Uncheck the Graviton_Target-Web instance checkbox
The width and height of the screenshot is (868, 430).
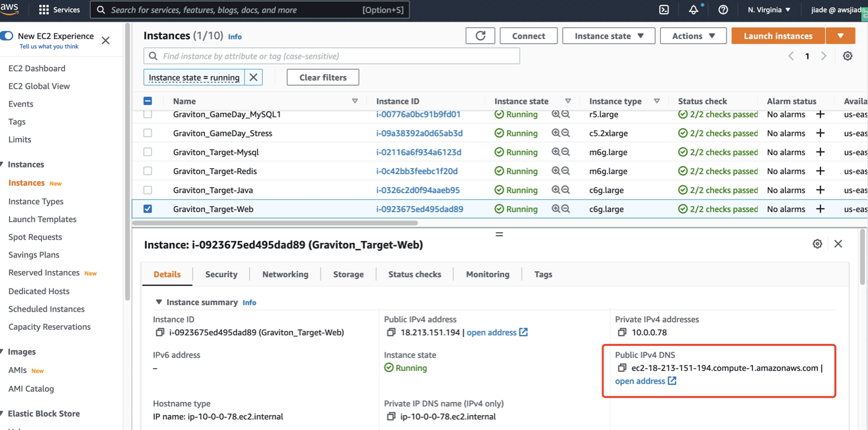click(148, 209)
